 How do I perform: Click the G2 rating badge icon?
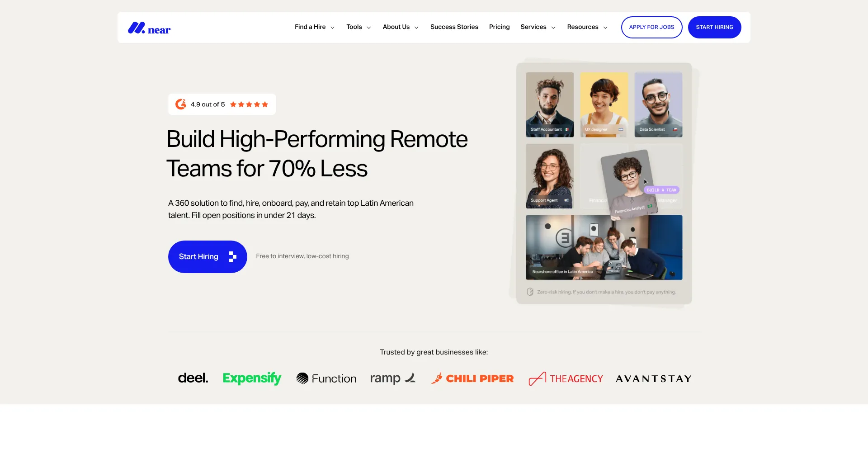(181, 104)
